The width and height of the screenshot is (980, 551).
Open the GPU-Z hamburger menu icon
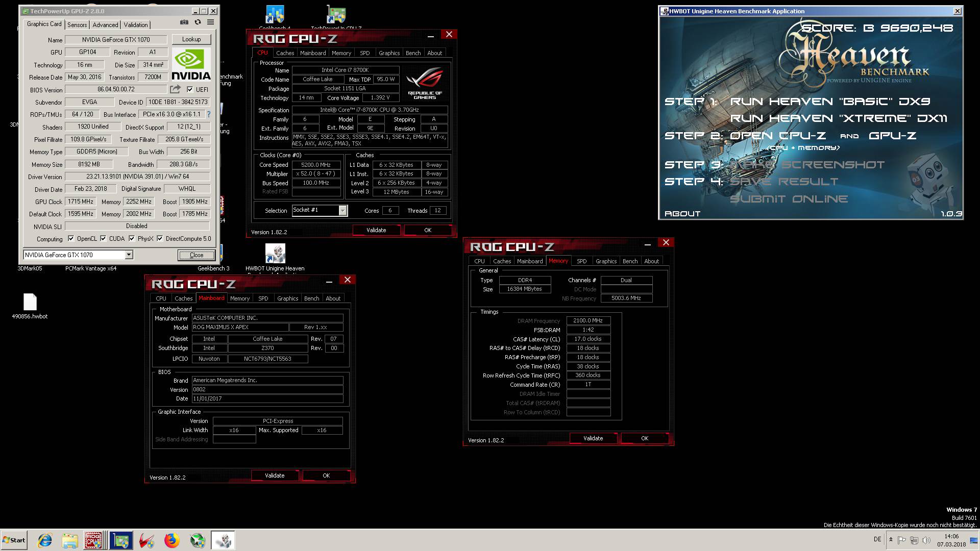[210, 22]
